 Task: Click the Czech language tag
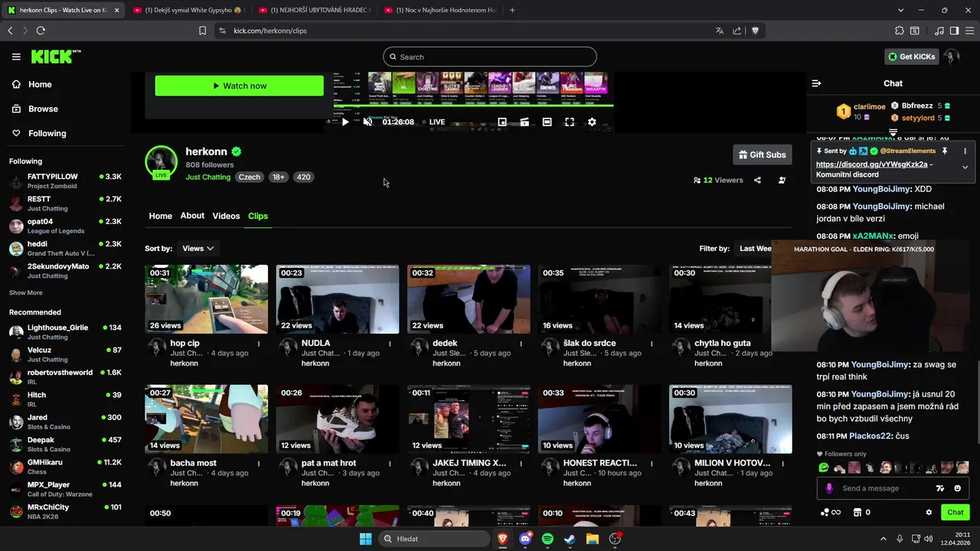coord(250,177)
